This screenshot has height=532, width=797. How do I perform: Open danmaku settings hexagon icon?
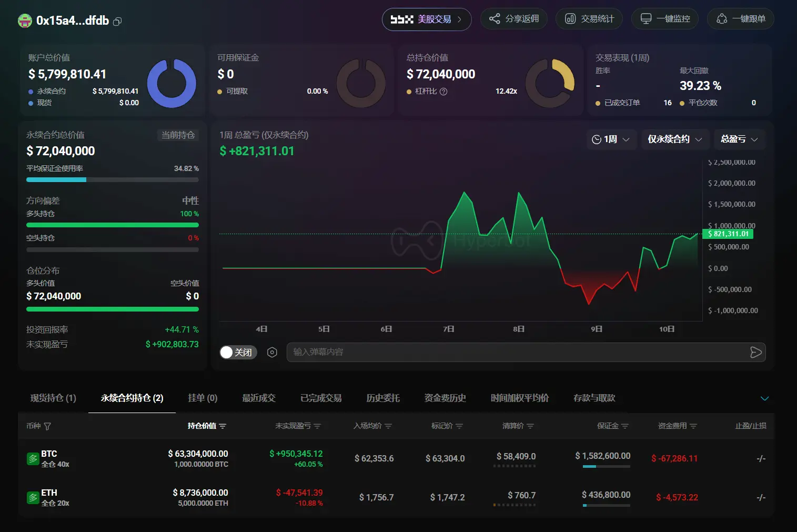pyautogui.click(x=272, y=353)
